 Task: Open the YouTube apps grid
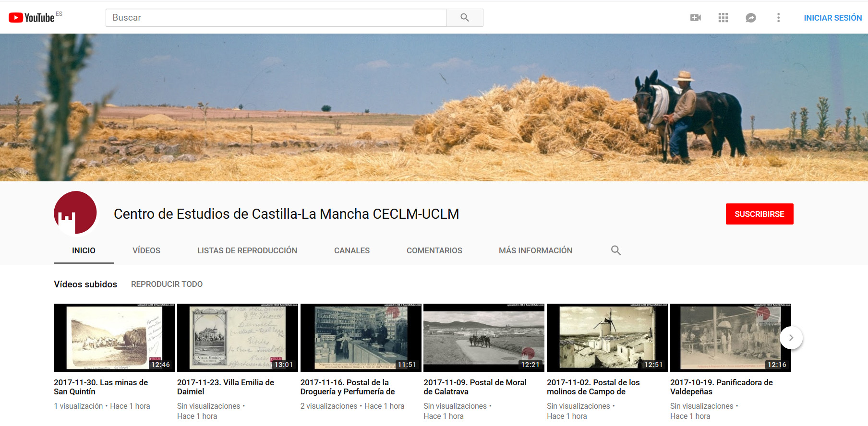(x=723, y=18)
